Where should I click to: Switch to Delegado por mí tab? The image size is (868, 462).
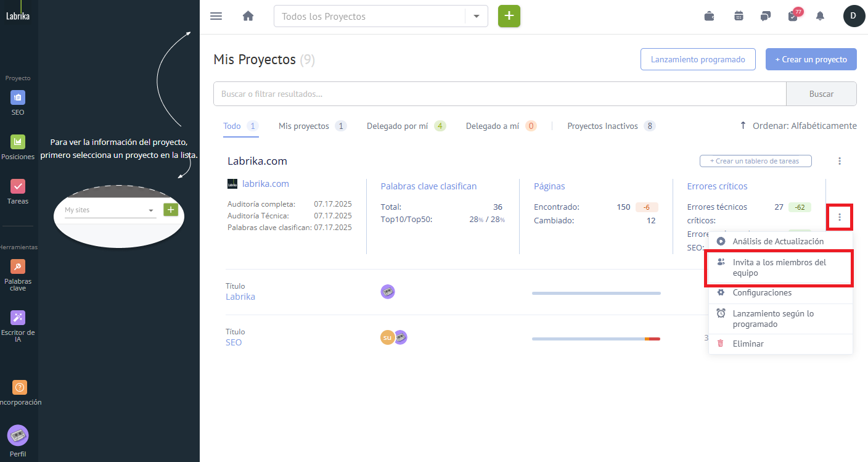pos(406,126)
